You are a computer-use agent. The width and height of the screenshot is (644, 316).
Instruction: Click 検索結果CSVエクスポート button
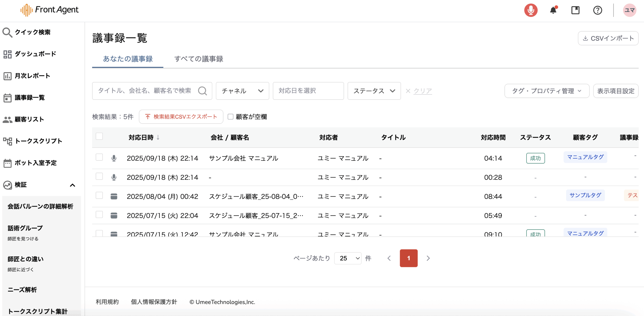click(181, 117)
